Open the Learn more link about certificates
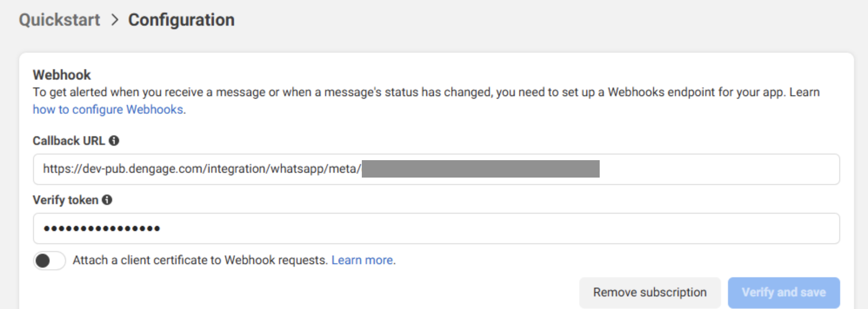868x309 pixels. coord(363,260)
